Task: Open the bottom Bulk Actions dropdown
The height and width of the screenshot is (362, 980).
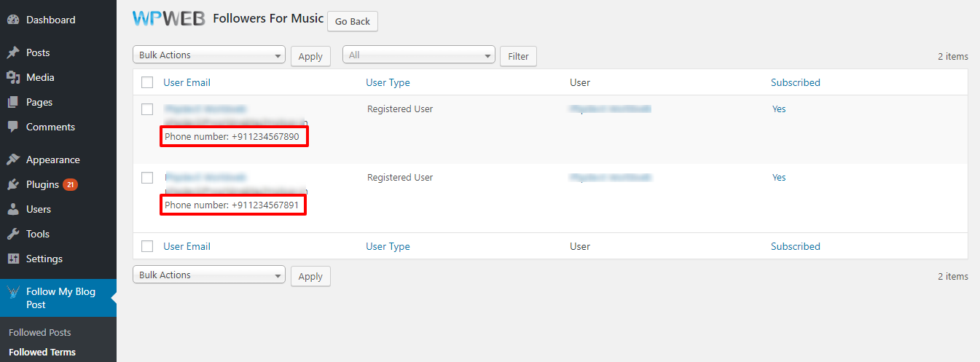Action: [209, 275]
